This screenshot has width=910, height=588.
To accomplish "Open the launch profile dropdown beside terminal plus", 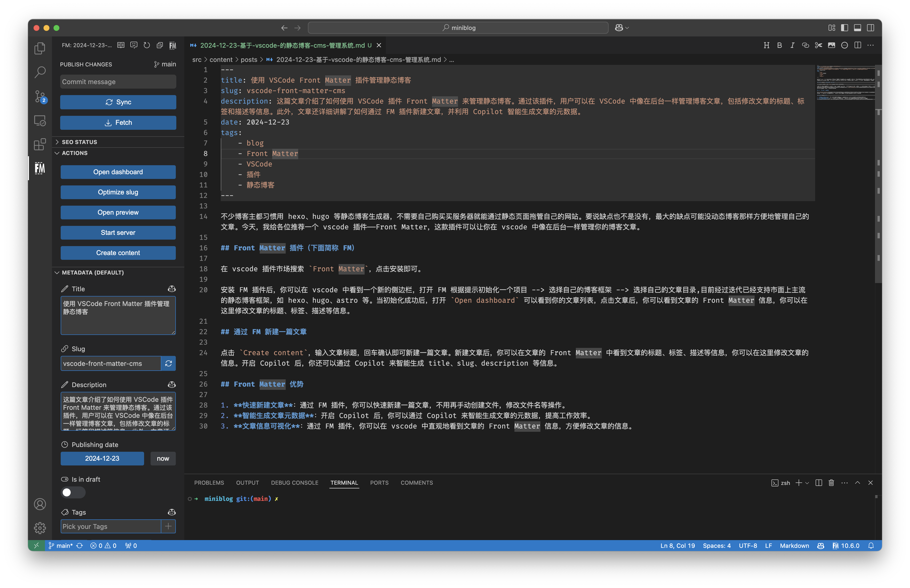I will 807,483.
